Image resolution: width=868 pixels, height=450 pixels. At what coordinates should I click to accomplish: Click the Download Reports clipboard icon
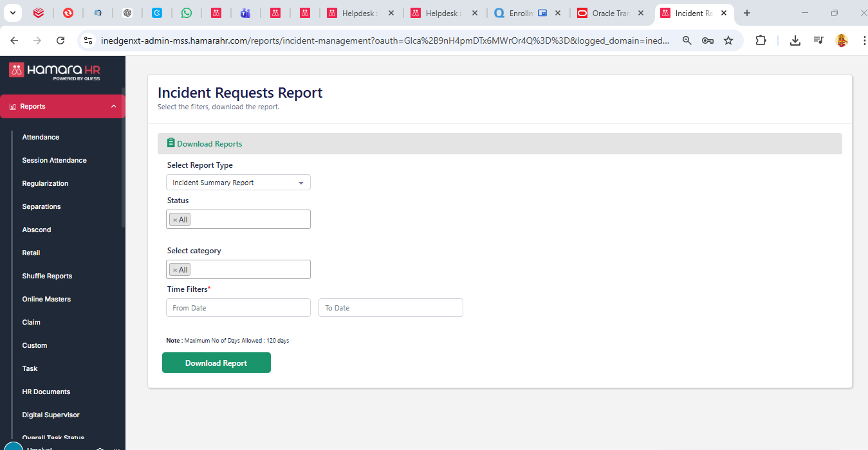[171, 143]
